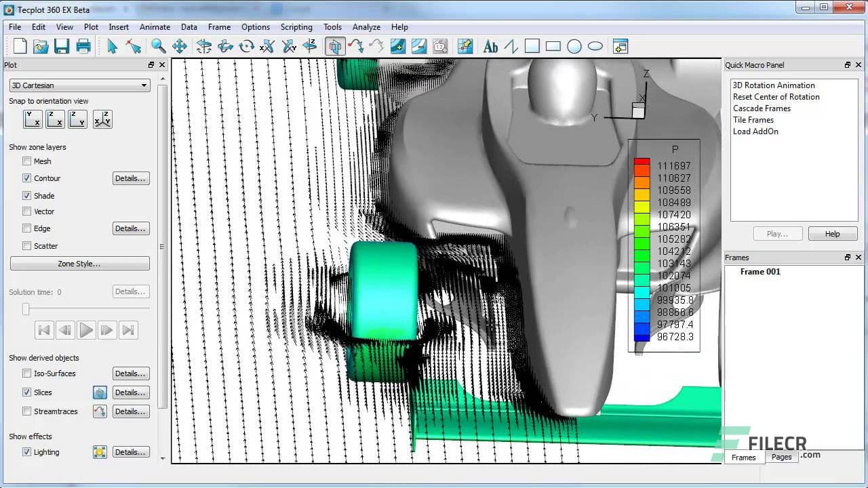The image size is (868, 488).
Task: Enable the Mesh zone layer
Action: (26, 161)
